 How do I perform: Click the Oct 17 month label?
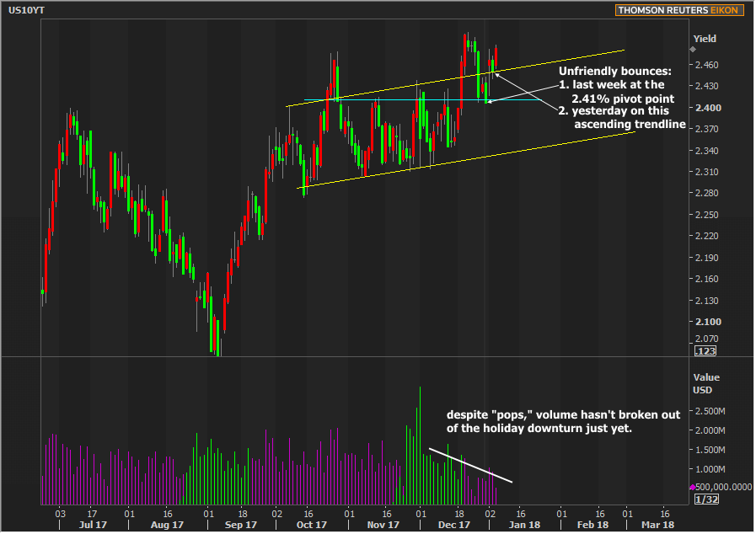[x=312, y=525]
